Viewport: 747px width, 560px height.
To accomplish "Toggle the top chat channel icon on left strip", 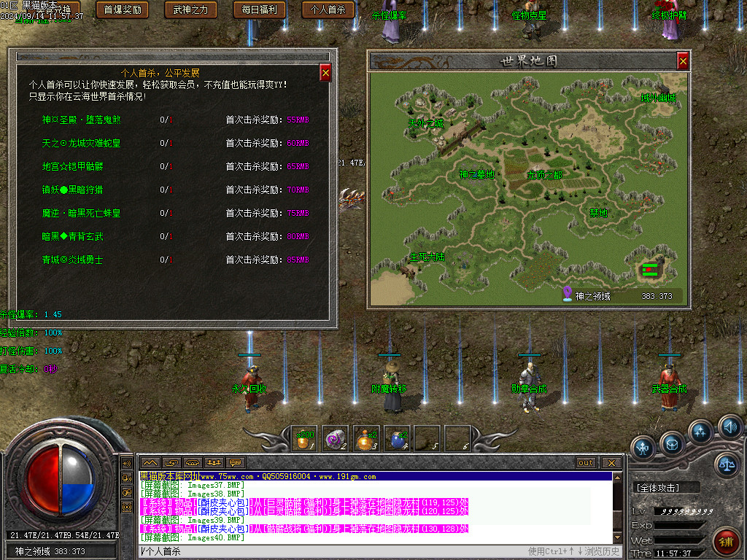I will (127, 463).
